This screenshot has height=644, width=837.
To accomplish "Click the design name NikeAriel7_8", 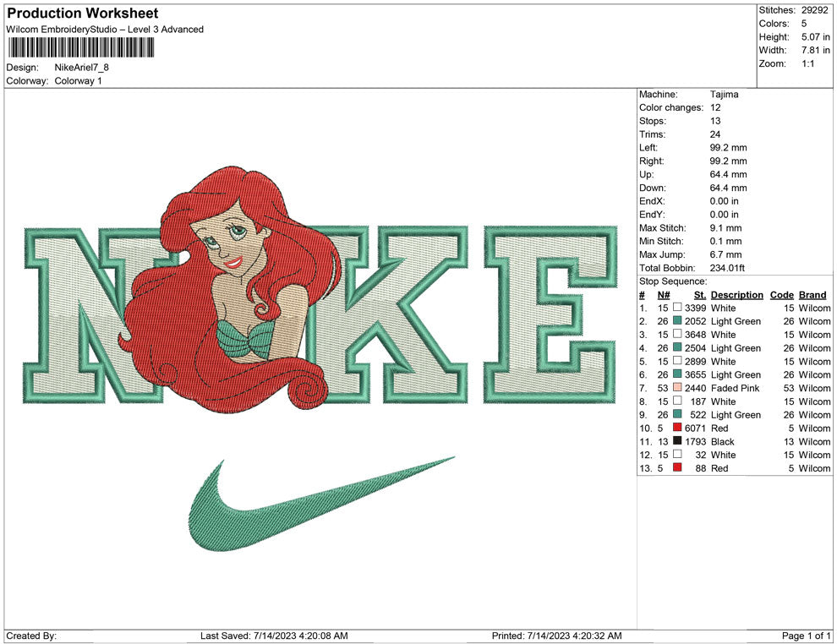I will tap(82, 68).
